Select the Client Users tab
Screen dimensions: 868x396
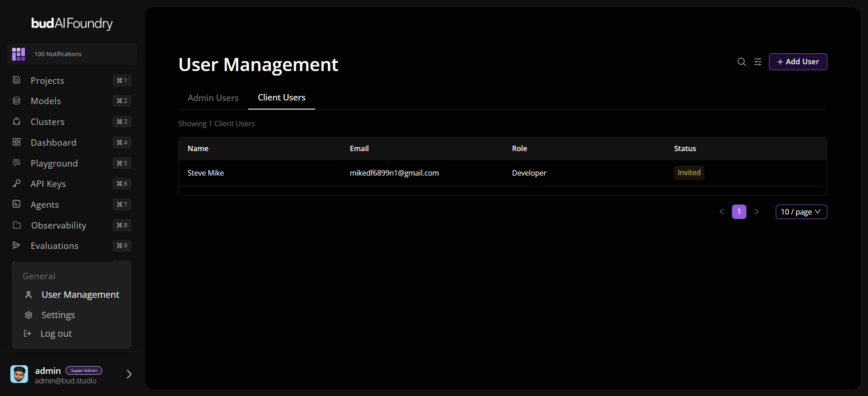pos(282,98)
